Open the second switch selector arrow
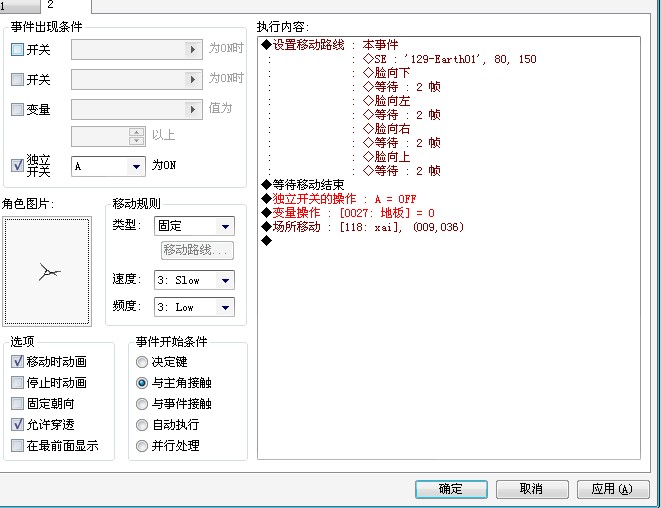This screenshot has width=661, height=508. pos(193,80)
